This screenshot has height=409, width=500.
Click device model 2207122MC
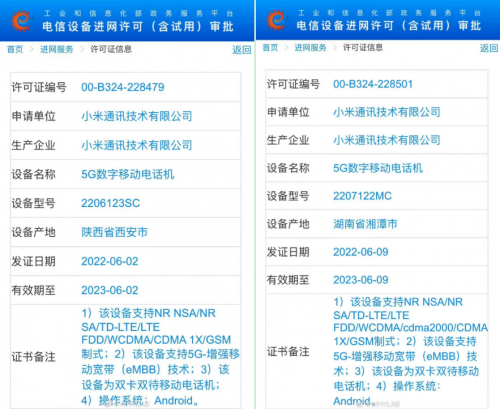tap(362, 196)
